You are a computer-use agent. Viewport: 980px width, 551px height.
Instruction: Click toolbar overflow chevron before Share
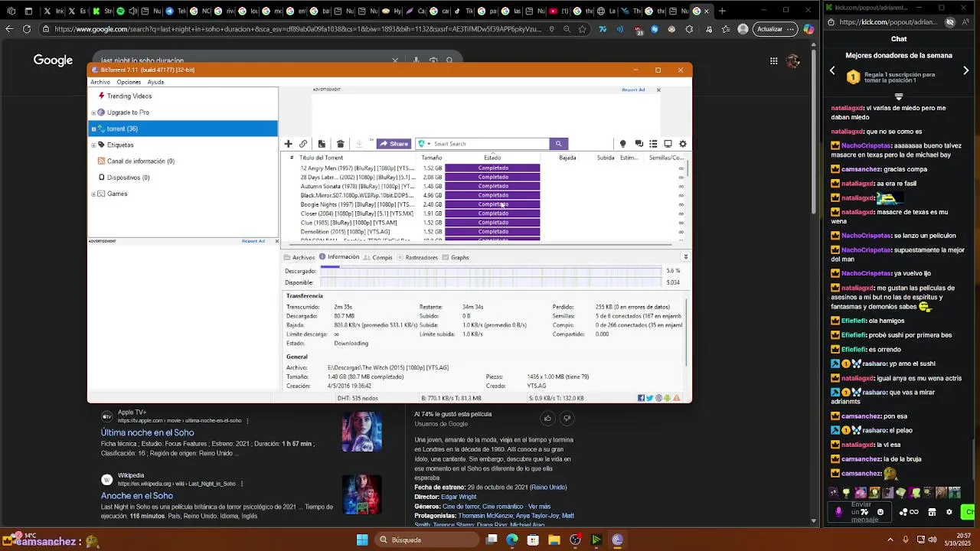click(371, 141)
